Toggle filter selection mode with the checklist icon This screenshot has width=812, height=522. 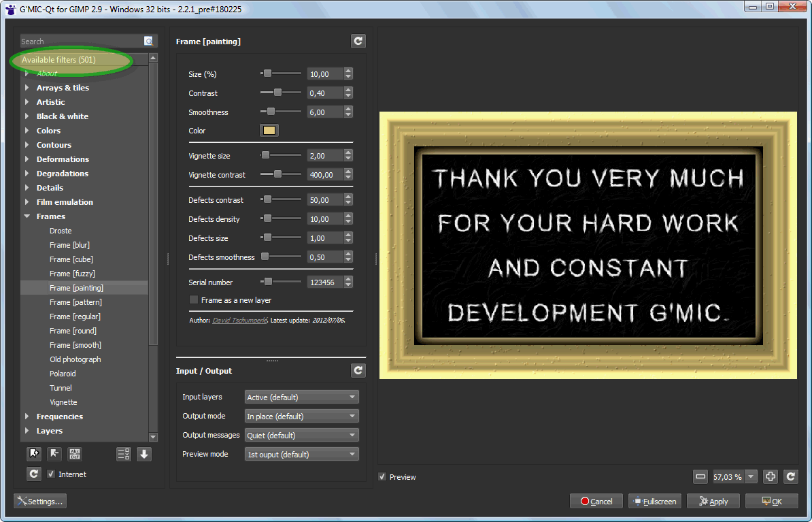click(124, 454)
